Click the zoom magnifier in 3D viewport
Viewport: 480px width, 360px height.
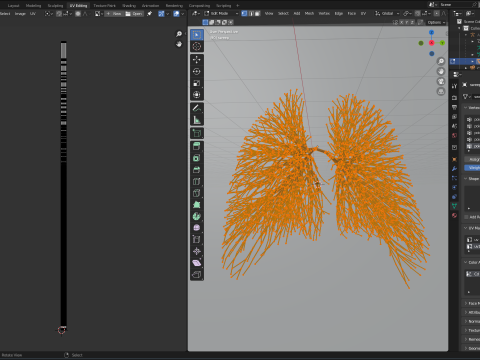click(441, 61)
